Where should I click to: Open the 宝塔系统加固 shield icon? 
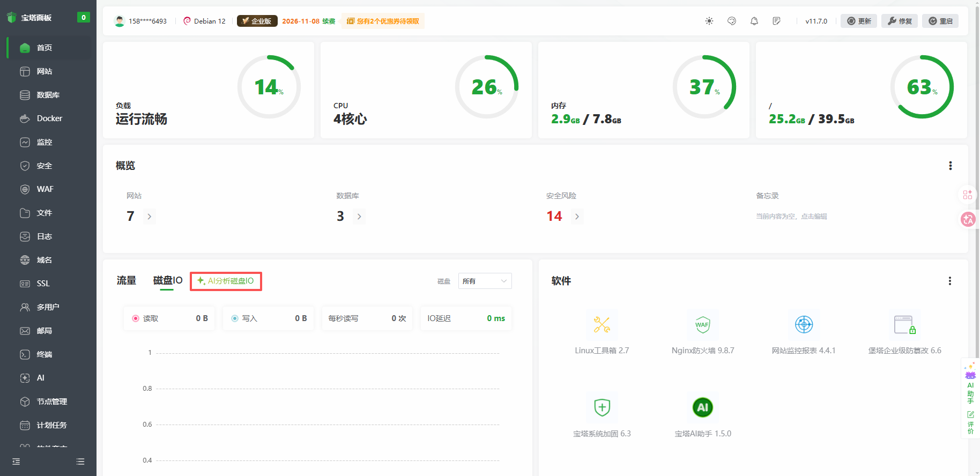point(602,407)
